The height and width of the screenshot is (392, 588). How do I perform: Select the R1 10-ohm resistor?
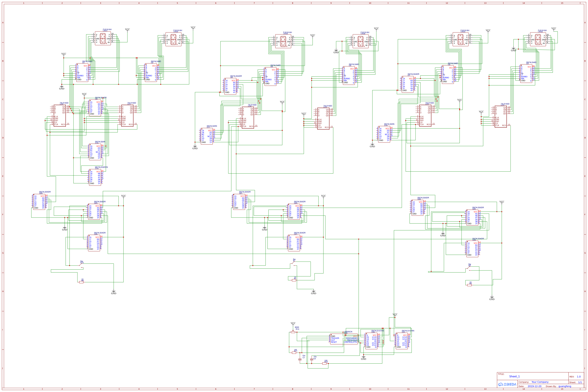[294, 280]
